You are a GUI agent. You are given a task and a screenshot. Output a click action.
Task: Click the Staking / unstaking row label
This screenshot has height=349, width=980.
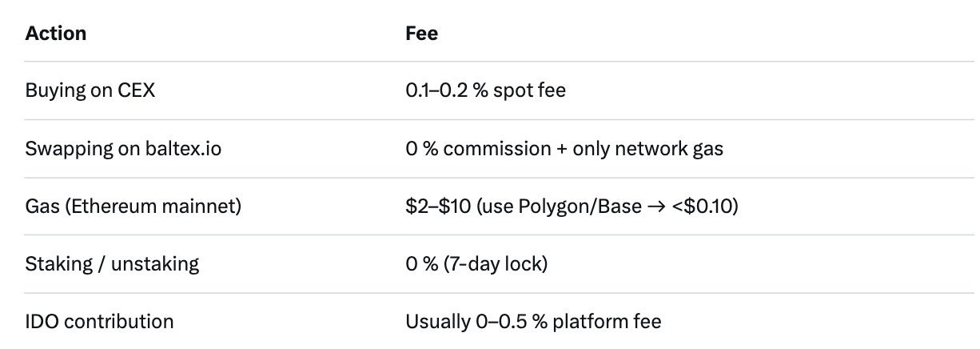pyautogui.click(x=112, y=264)
